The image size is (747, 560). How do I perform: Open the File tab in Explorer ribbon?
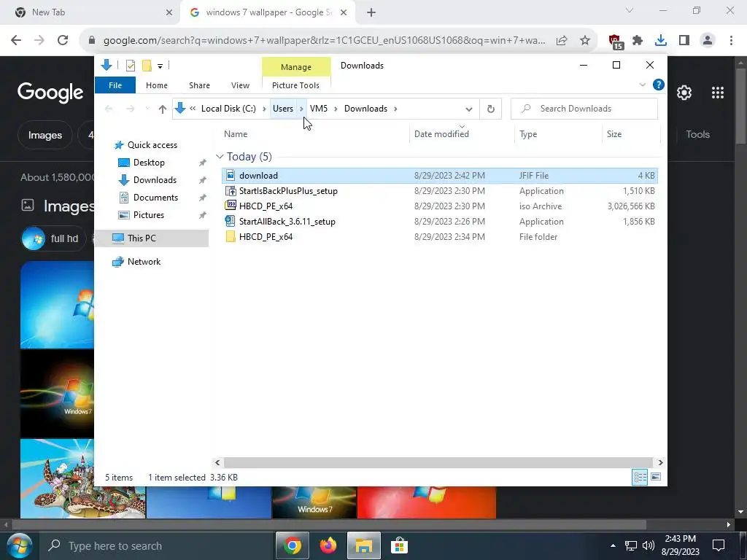(115, 85)
